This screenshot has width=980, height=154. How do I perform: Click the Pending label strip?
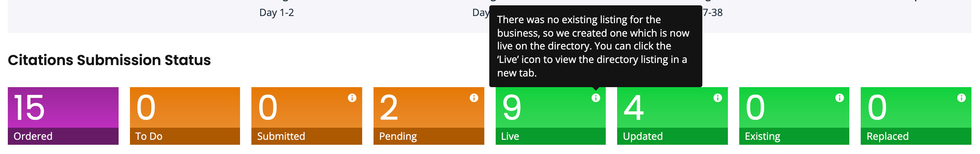coord(428,136)
